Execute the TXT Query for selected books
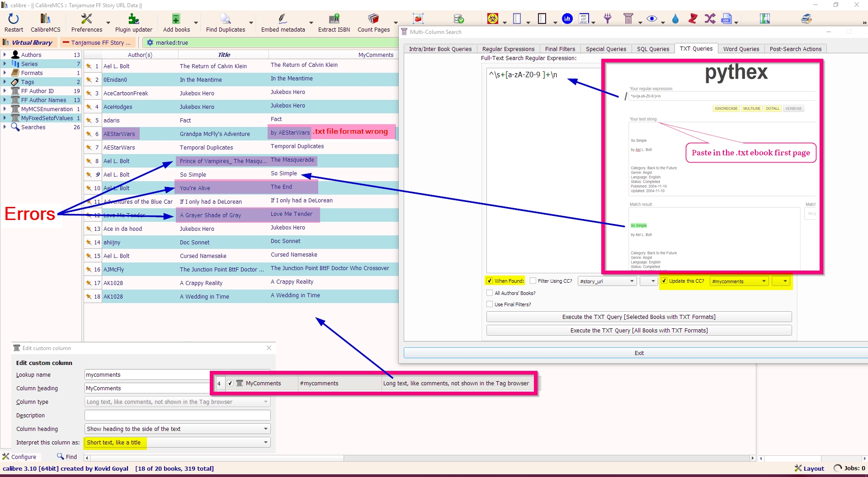 639,317
